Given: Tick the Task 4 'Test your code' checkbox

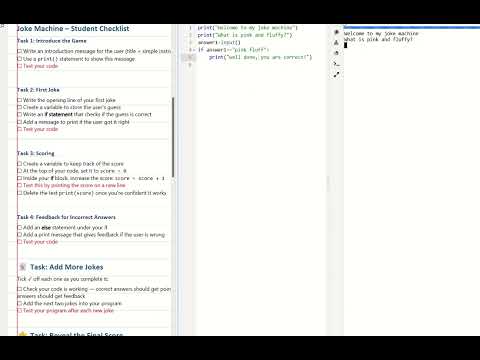Looking at the screenshot, I should pos(19,242).
